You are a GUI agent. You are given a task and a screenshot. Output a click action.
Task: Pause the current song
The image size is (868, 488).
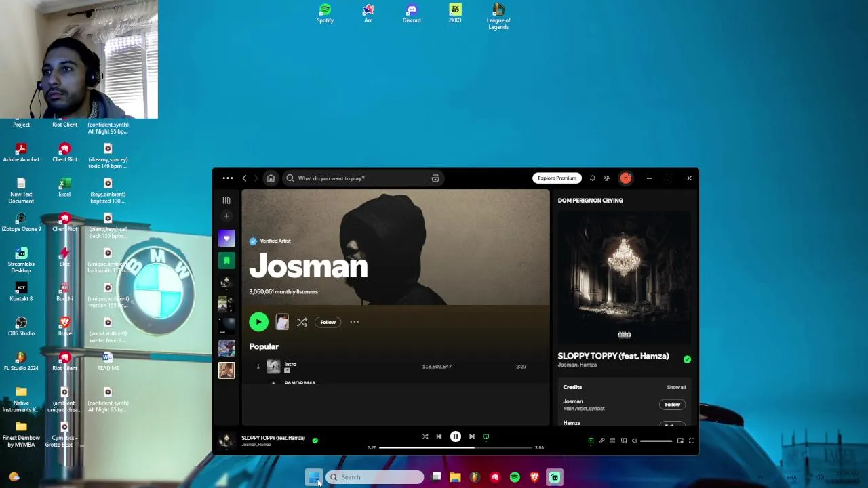(x=456, y=437)
